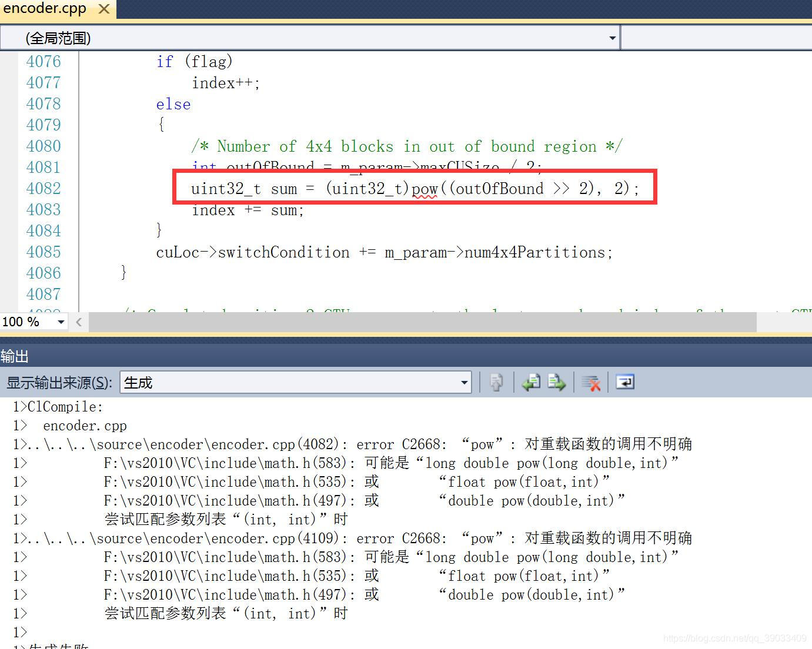Click the 显示输出来源(S): label
Screen dimensions: 812x649
point(59,383)
